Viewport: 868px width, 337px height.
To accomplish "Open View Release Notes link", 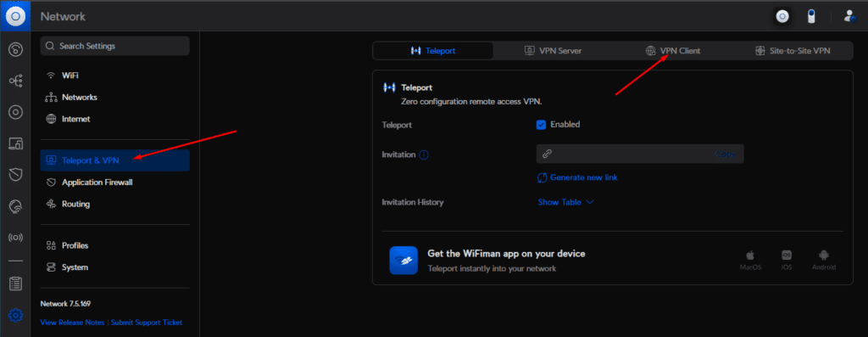I will [x=73, y=322].
